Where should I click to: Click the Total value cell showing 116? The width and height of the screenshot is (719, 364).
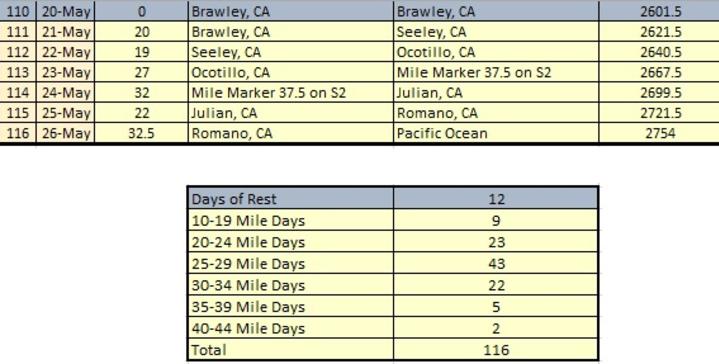tap(496, 350)
